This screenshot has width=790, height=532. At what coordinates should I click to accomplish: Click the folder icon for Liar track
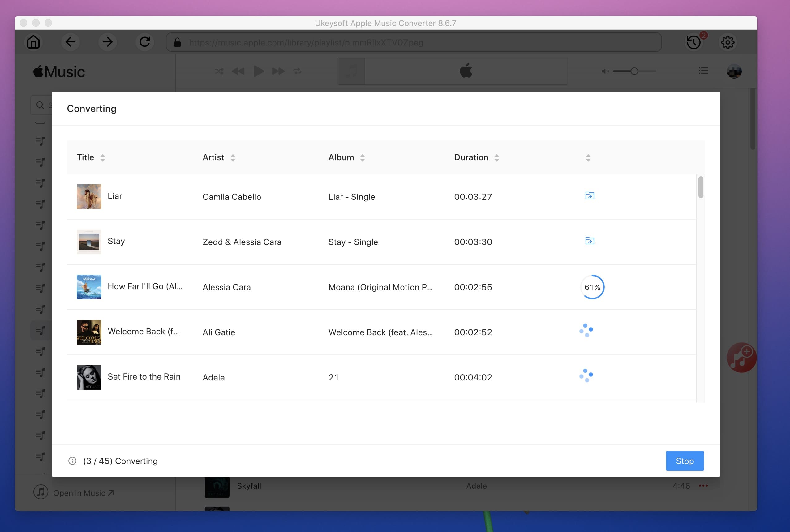589,195
